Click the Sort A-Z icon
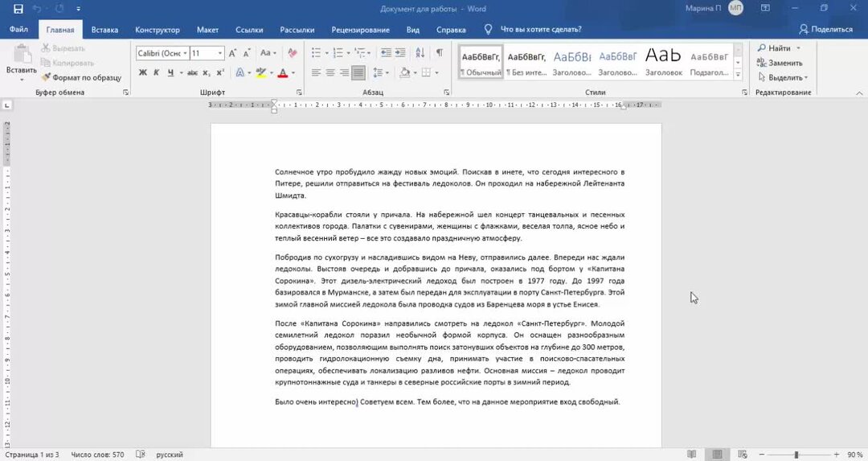 [420, 53]
